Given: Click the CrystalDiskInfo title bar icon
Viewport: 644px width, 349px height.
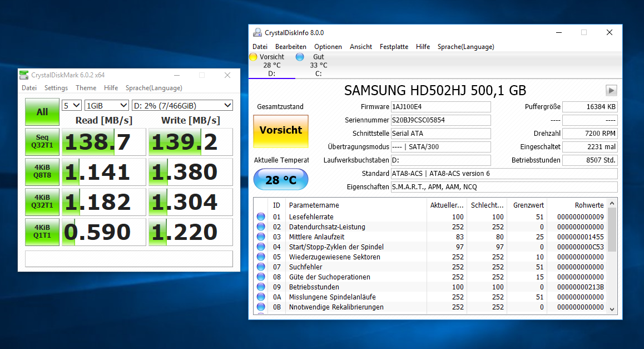Looking at the screenshot, I should pos(257,32).
